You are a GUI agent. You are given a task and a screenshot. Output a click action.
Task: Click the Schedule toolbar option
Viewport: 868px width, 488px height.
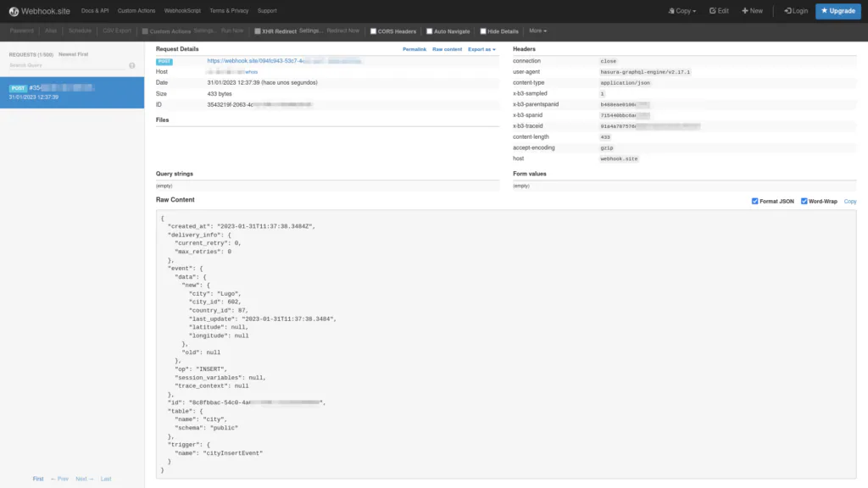(80, 31)
